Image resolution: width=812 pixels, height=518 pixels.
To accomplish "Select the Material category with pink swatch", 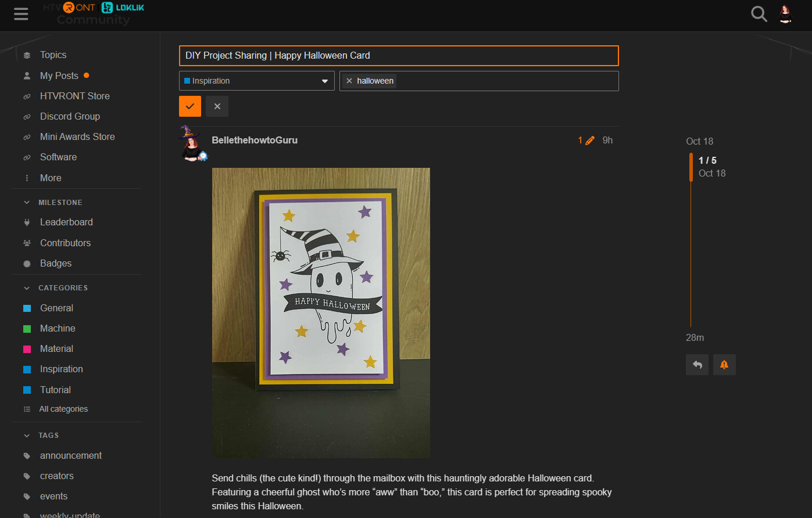I will [x=56, y=348].
